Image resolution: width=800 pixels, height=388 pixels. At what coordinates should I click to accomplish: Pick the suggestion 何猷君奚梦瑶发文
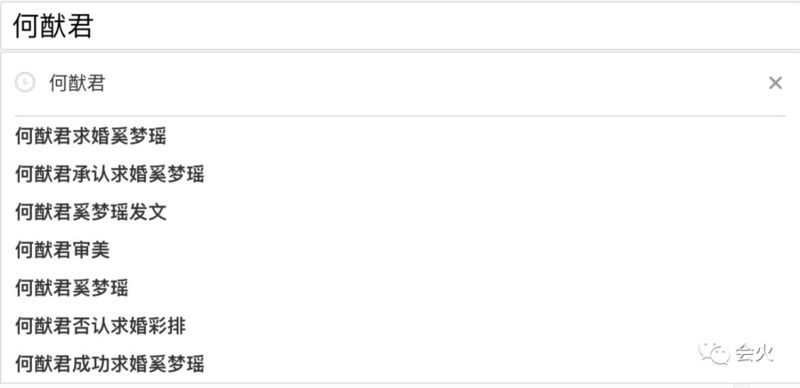coord(90,212)
